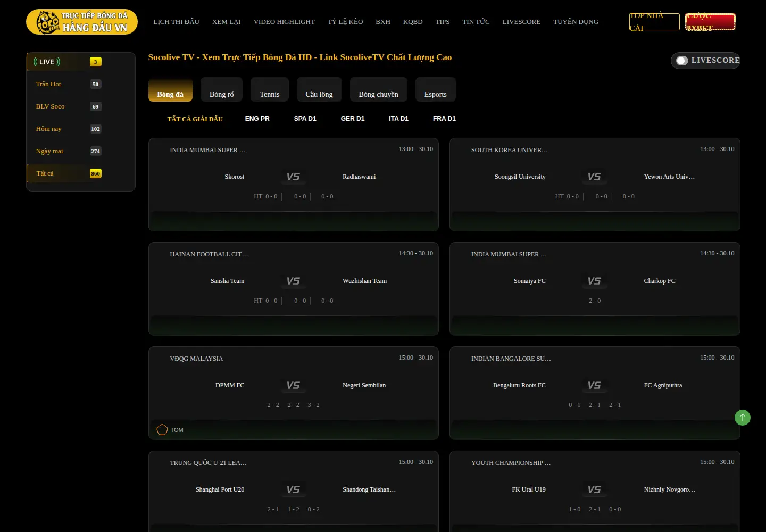This screenshot has height=532, width=766.
Task: Go to KQBD in top navigation
Action: [x=413, y=22]
